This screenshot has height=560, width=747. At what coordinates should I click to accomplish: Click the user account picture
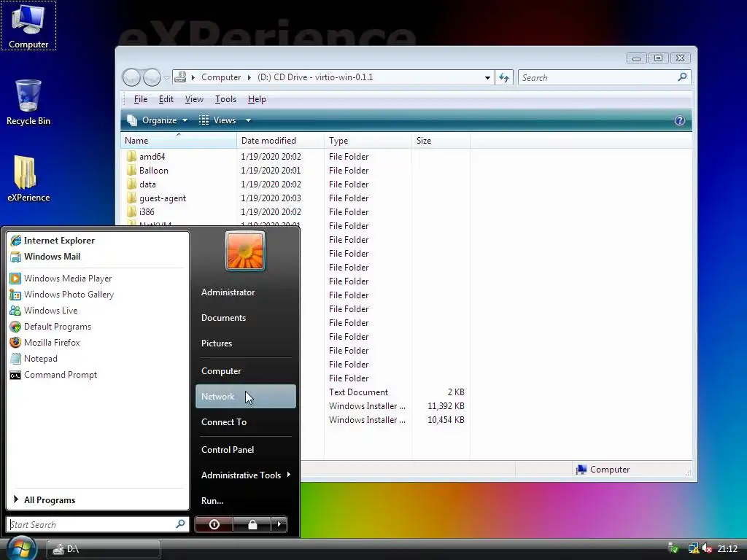click(x=245, y=251)
